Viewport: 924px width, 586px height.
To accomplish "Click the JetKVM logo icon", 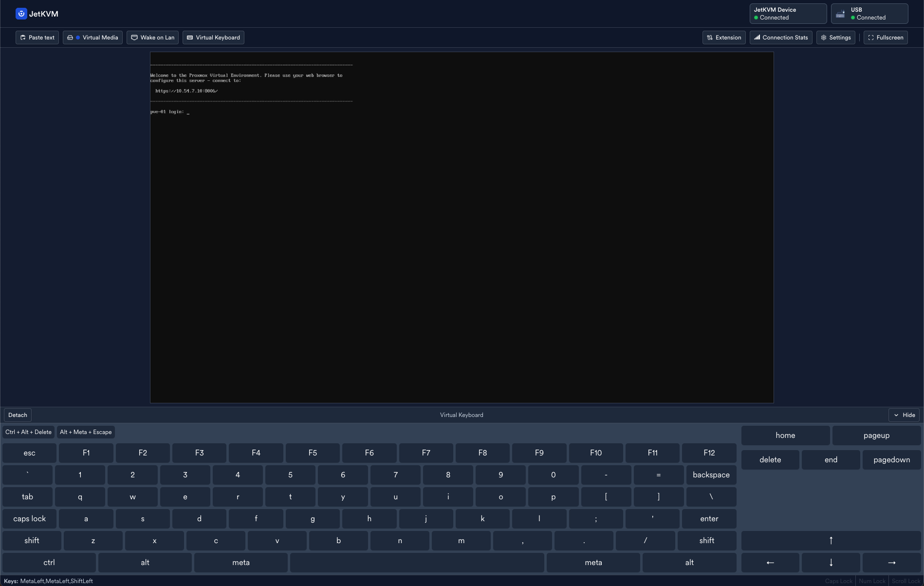I will click(21, 14).
